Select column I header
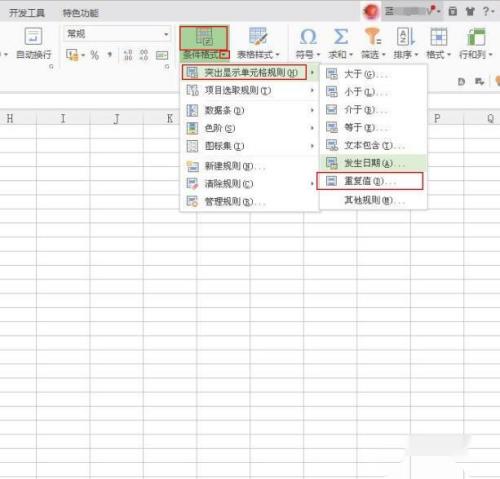This screenshot has width=500, height=479. click(63, 118)
